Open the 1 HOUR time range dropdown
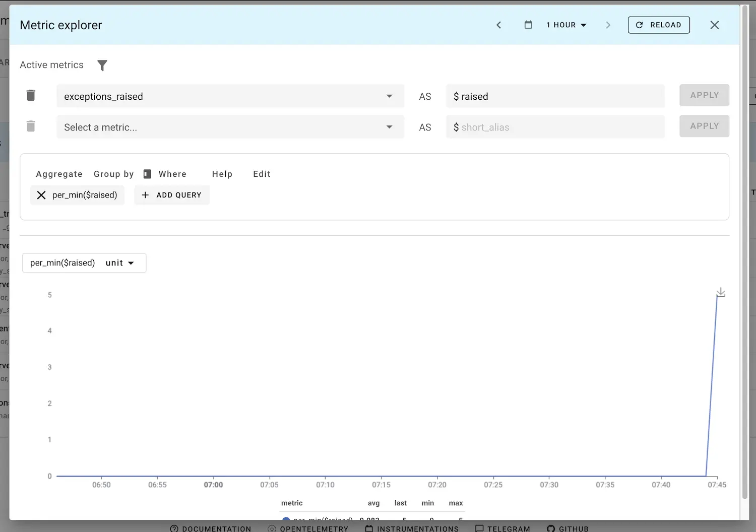Image resolution: width=756 pixels, height=532 pixels. (566, 25)
